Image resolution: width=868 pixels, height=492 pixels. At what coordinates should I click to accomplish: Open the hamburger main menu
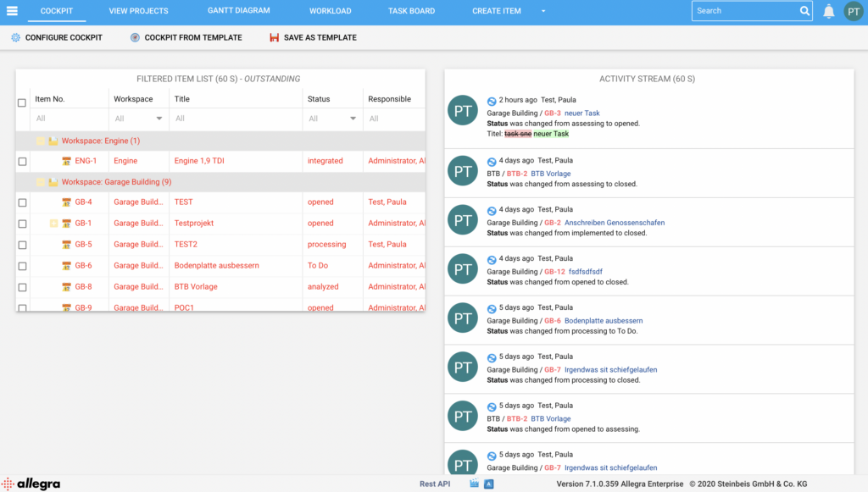coord(12,11)
